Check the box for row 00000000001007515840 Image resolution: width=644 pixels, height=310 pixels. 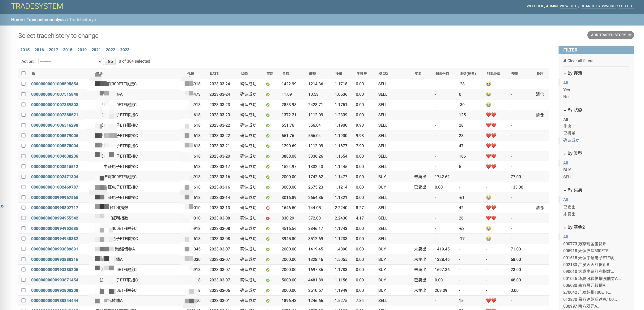24,94
